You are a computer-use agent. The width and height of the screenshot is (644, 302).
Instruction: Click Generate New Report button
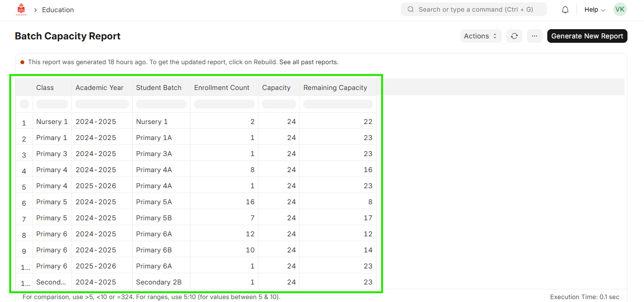click(587, 36)
